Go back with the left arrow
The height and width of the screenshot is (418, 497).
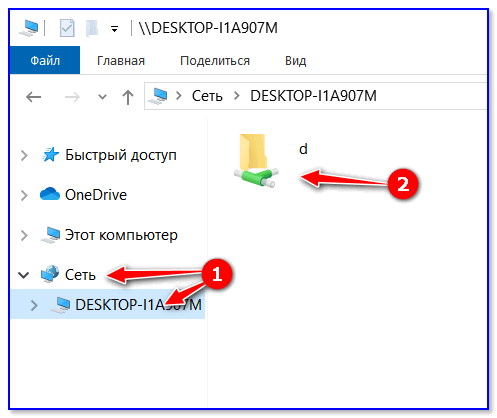tap(33, 97)
